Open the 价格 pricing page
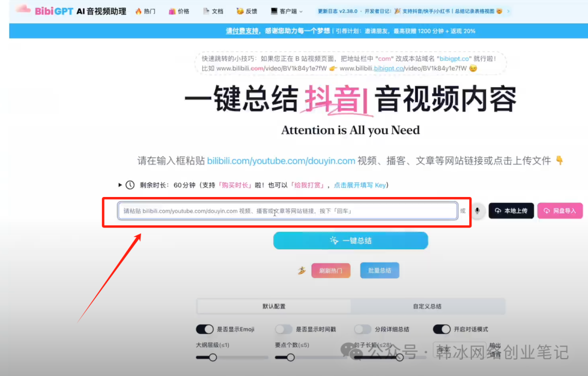 pyautogui.click(x=179, y=11)
